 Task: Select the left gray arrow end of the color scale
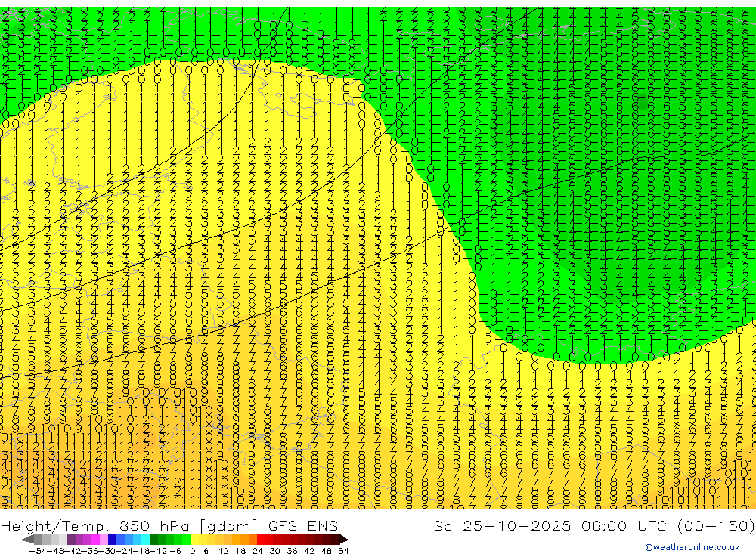[27, 540]
